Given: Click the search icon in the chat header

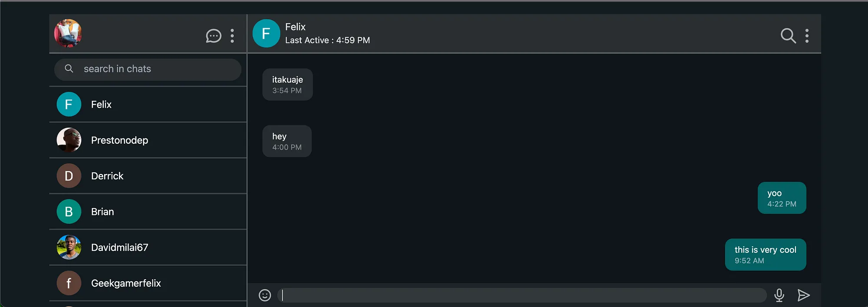Looking at the screenshot, I should [x=788, y=36].
